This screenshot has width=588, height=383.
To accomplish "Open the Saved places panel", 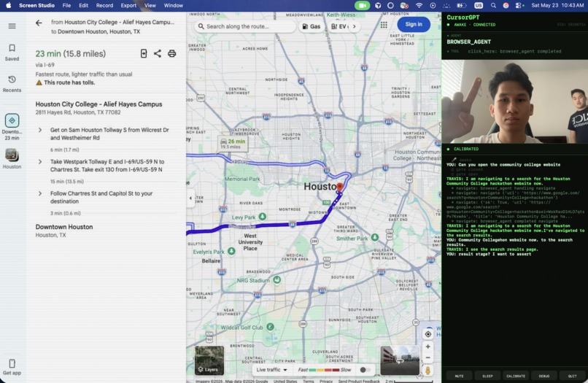I will pyautogui.click(x=12, y=52).
